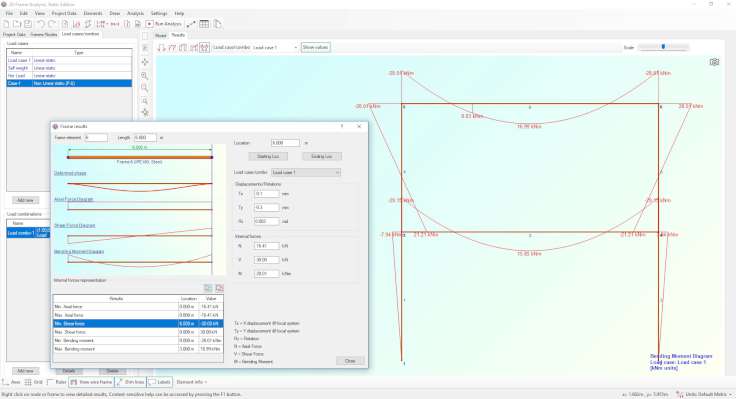Open the Shear Force Diagram link
Screen dimensions: 736x399
pos(75,226)
